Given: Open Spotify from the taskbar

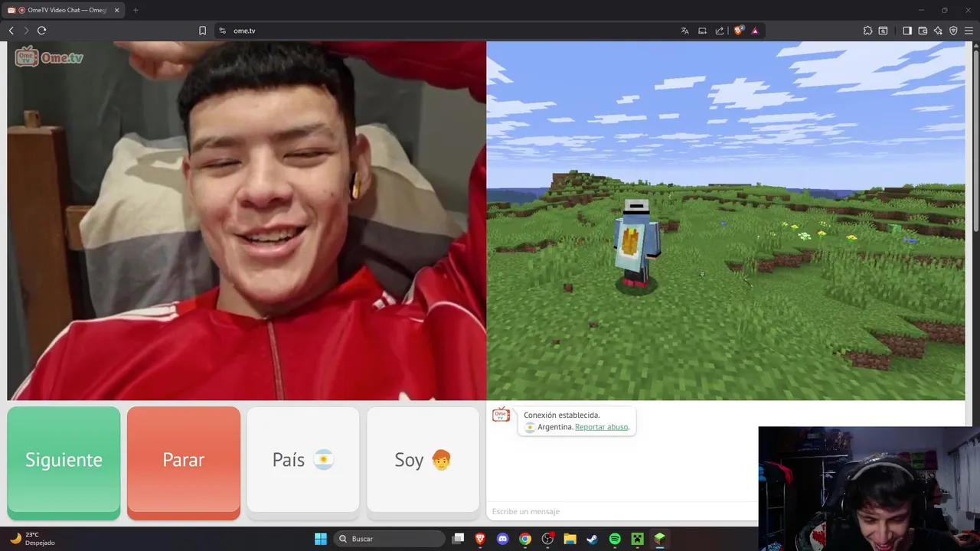Looking at the screenshot, I should click(x=615, y=539).
